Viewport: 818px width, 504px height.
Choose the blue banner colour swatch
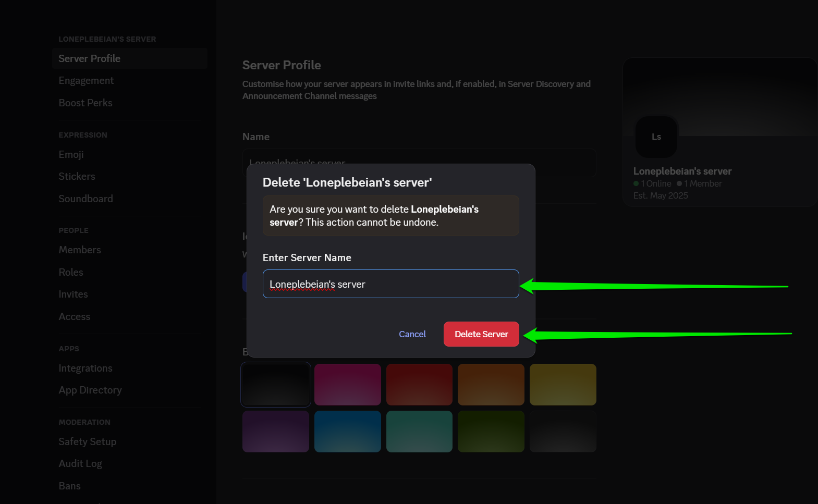pos(347,432)
